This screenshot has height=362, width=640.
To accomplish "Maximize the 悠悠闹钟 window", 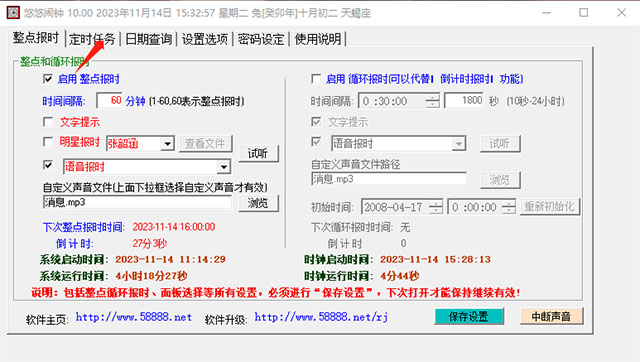I will click(x=584, y=13).
